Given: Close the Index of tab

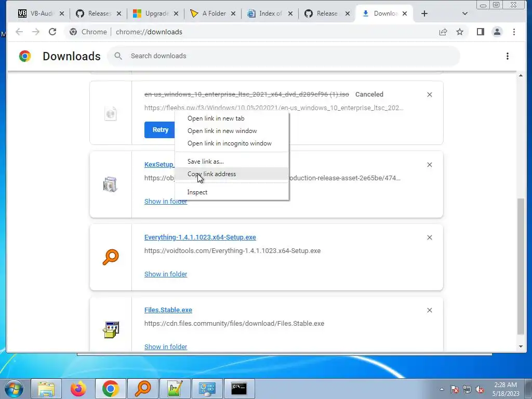Looking at the screenshot, I should click(290, 14).
